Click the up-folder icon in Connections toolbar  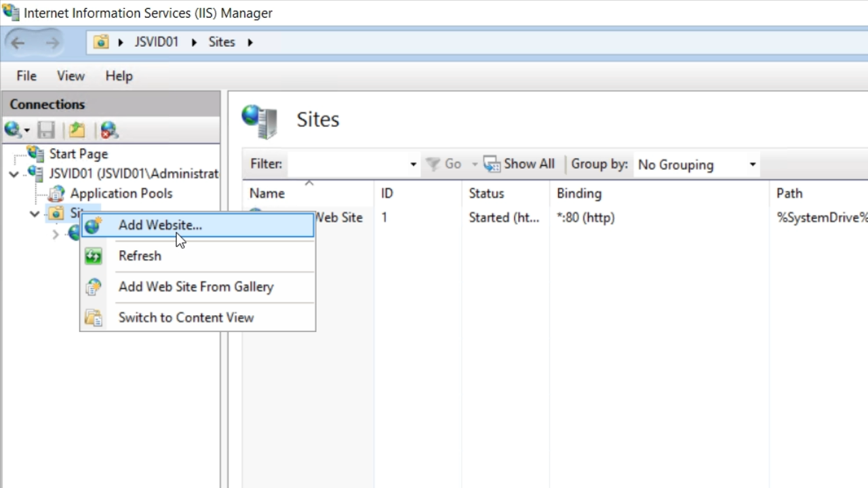[77, 129]
